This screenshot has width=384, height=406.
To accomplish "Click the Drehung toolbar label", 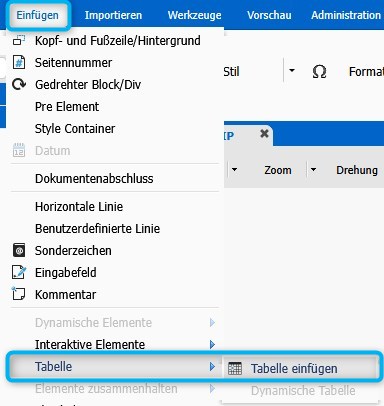I will click(357, 170).
